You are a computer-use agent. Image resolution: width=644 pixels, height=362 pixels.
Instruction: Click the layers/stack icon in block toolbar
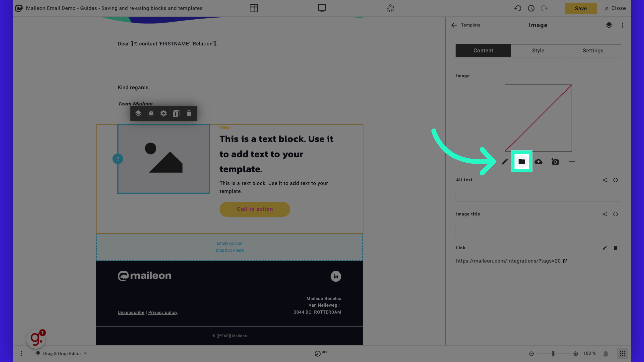138,113
